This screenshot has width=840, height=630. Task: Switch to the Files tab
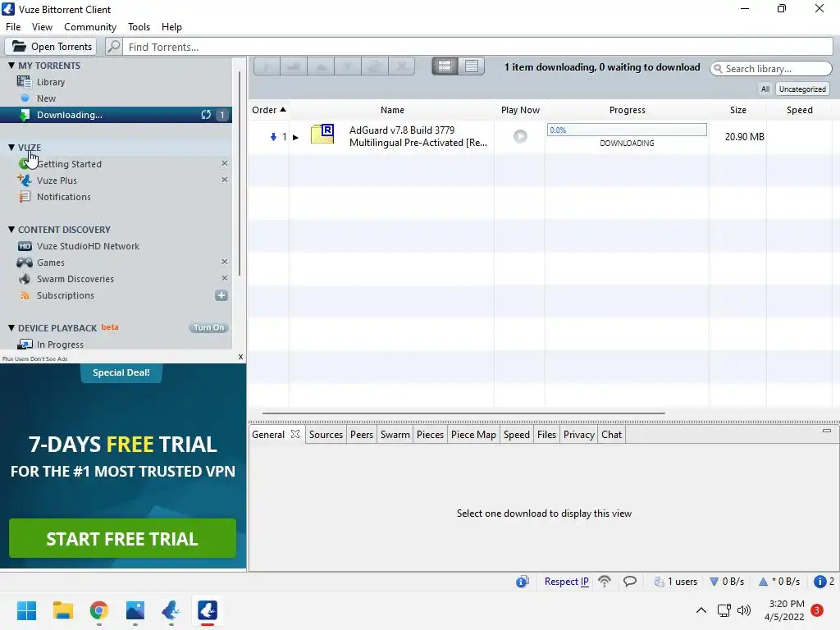pyautogui.click(x=546, y=435)
